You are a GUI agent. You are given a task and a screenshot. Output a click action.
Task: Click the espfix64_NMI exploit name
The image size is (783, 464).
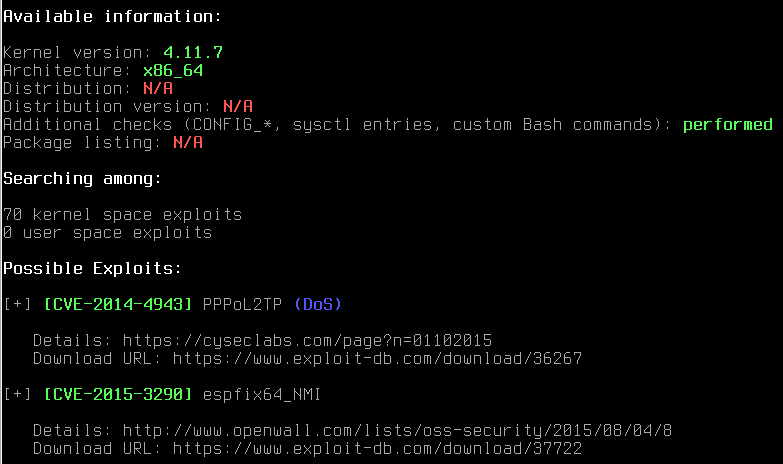[x=262, y=394]
